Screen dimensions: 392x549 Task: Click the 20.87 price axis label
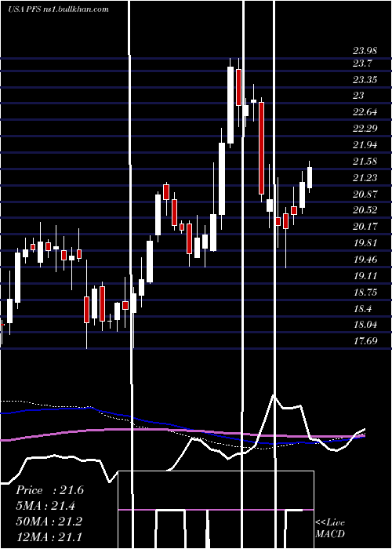(365, 194)
